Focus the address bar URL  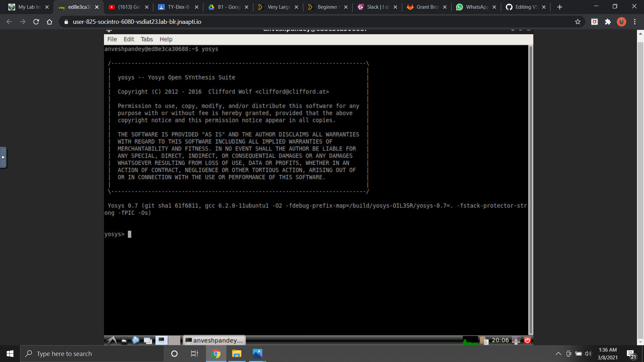pyautogui.click(x=137, y=22)
